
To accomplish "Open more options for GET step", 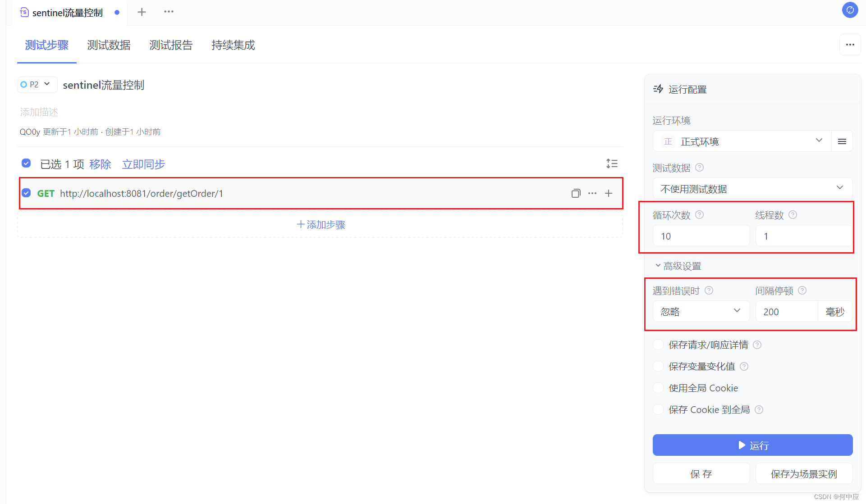I will click(x=592, y=194).
